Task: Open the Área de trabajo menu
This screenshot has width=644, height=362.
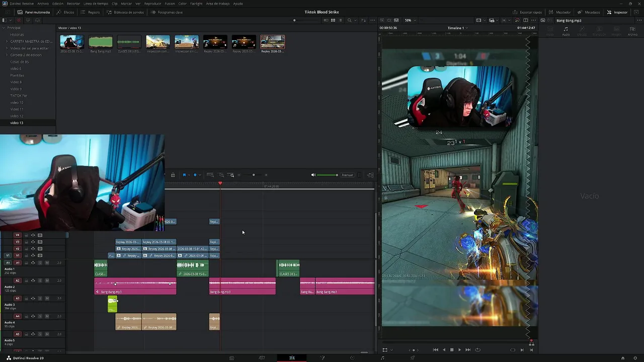Action: 218,4
